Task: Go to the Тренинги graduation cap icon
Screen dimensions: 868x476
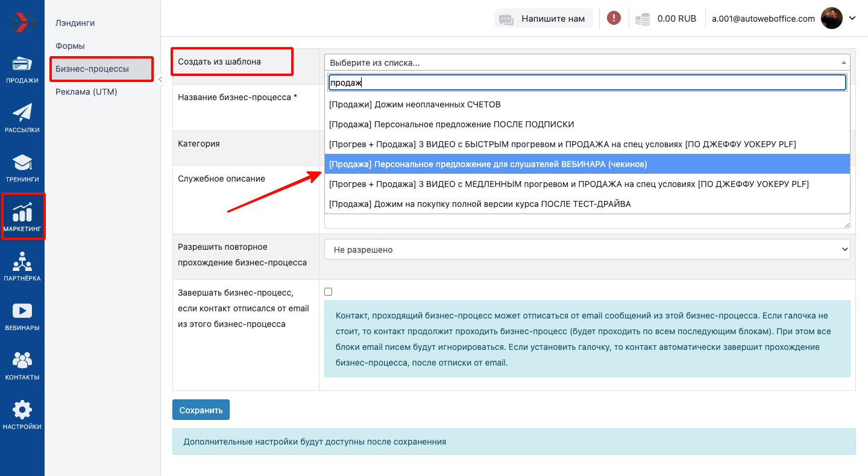Action: coord(22,167)
